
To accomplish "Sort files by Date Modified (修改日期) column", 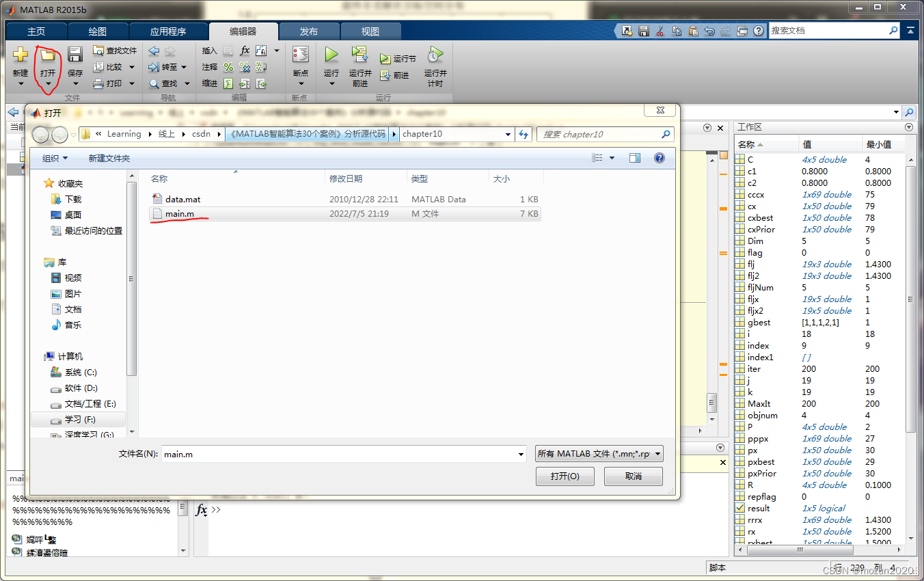I will pyautogui.click(x=366, y=178).
